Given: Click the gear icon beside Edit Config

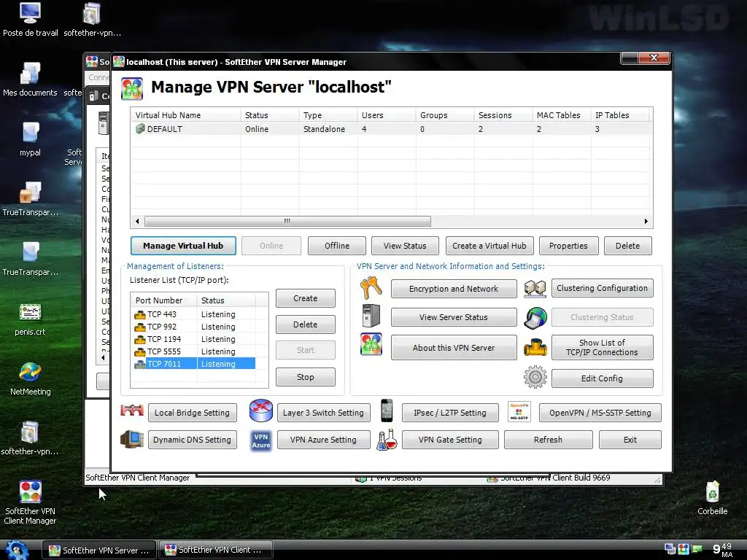Looking at the screenshot, I should click(535, 377).
